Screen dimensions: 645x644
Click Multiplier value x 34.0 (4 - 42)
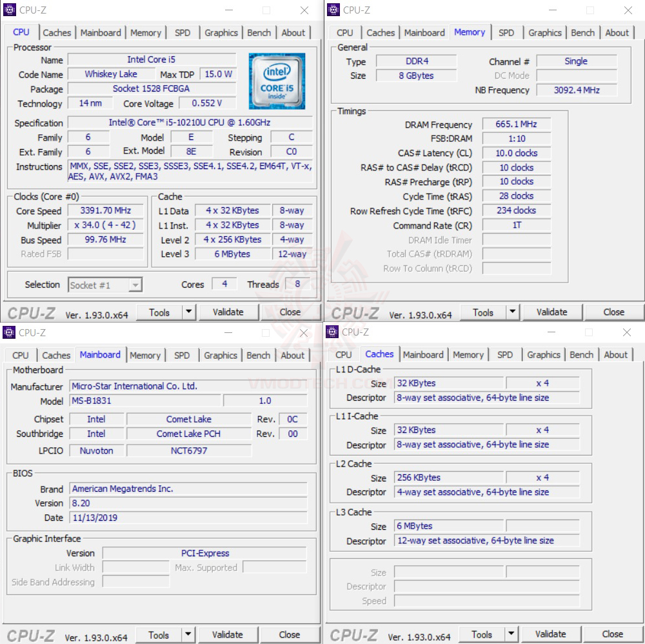106,225
